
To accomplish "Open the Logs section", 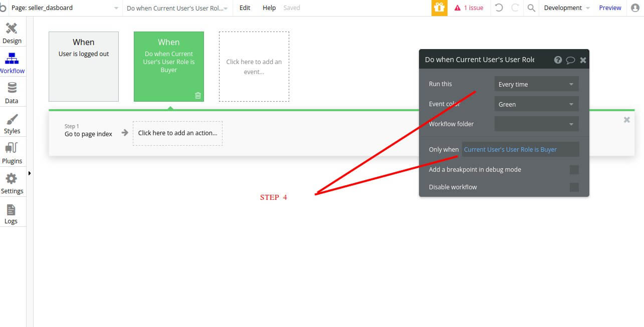I will (x=11, y=213).
